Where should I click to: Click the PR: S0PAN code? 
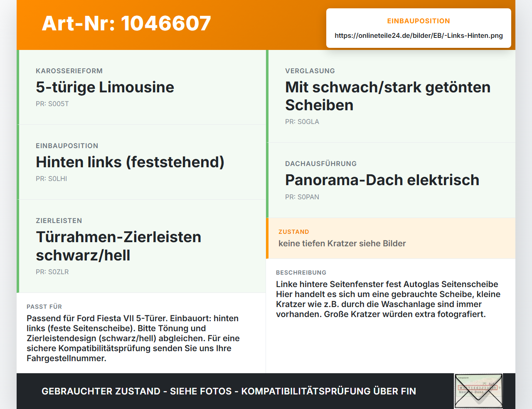(302, 197)
